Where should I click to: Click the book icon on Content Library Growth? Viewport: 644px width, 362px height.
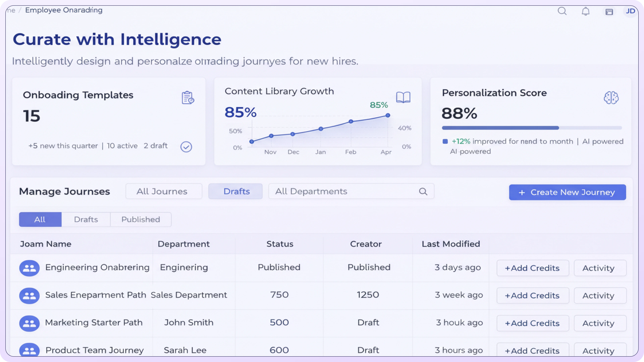pyautogui.click(x=403, y=97)
